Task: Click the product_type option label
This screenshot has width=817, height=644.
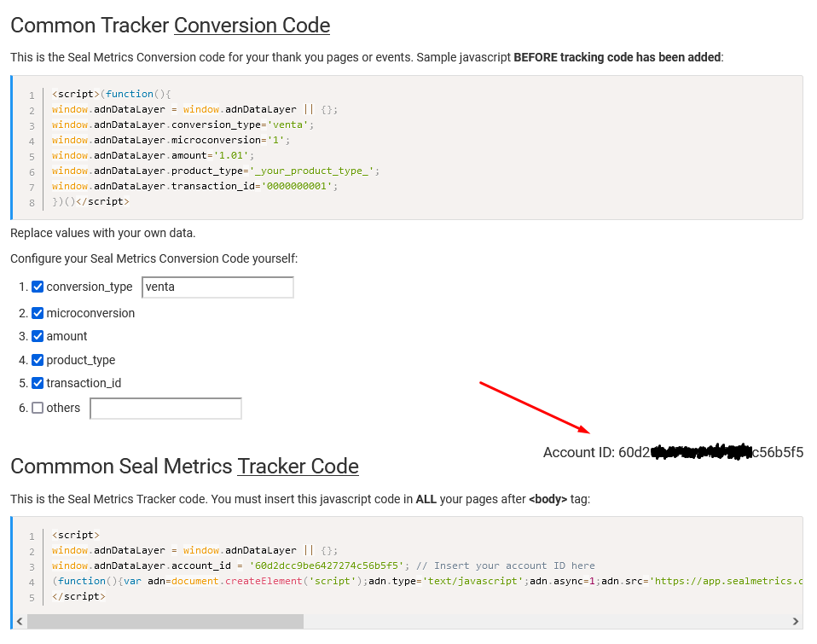Action: coord(81,360)
